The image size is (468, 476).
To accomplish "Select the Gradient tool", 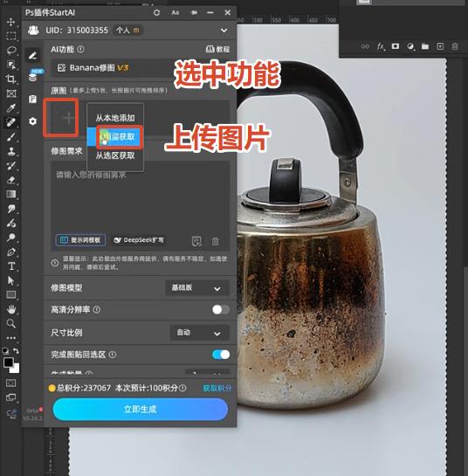I will [x=11, y=194].
